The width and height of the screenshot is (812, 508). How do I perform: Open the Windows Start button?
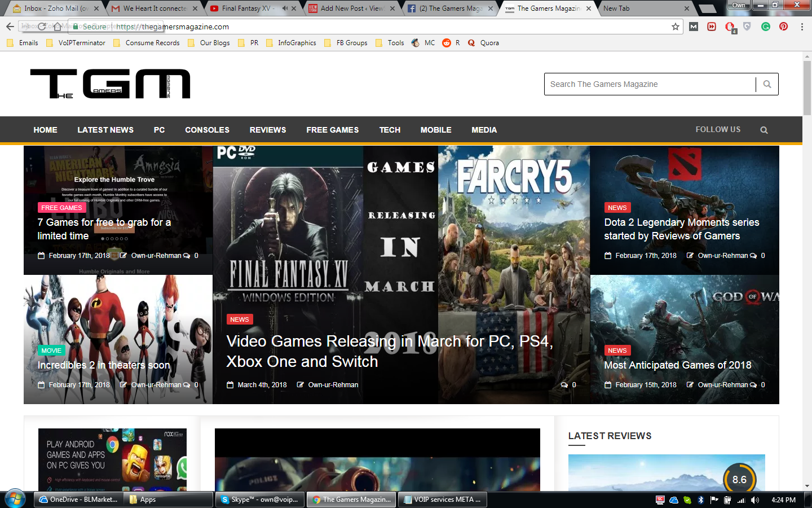click(x=15, y=500)
